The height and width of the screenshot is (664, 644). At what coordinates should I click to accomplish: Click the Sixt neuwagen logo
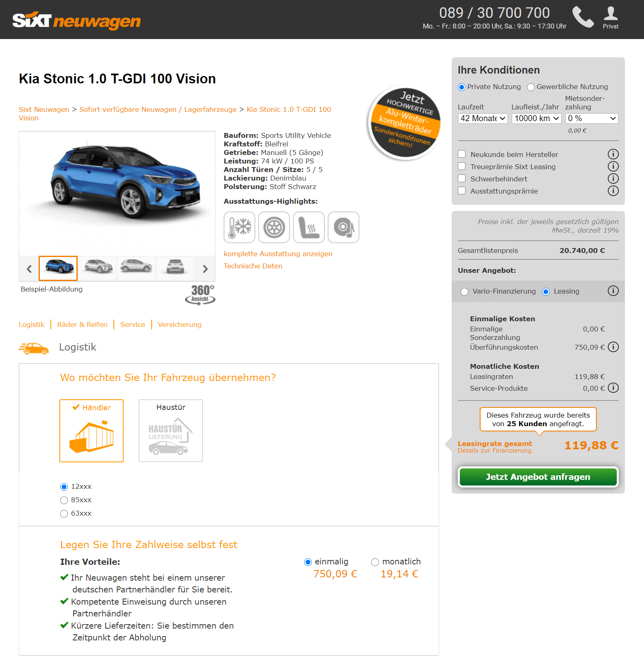coord(76,20)
